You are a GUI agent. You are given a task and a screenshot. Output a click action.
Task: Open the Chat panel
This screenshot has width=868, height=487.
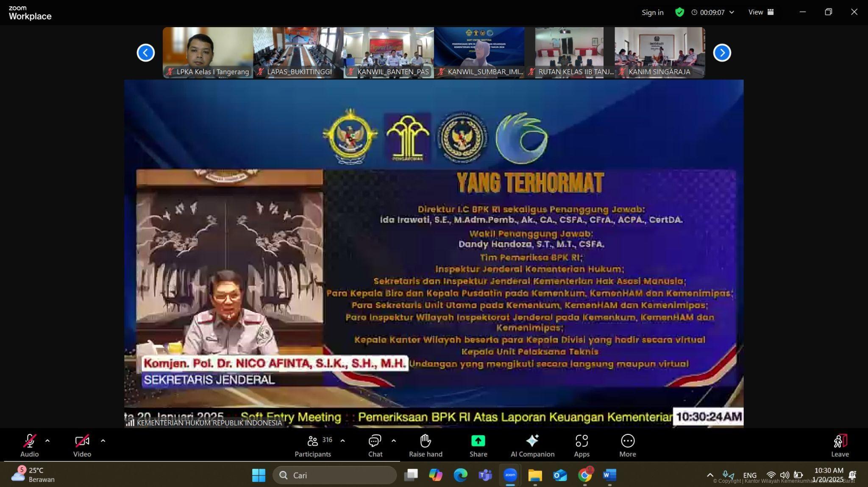pyautogui.click(x=375, y=445)
